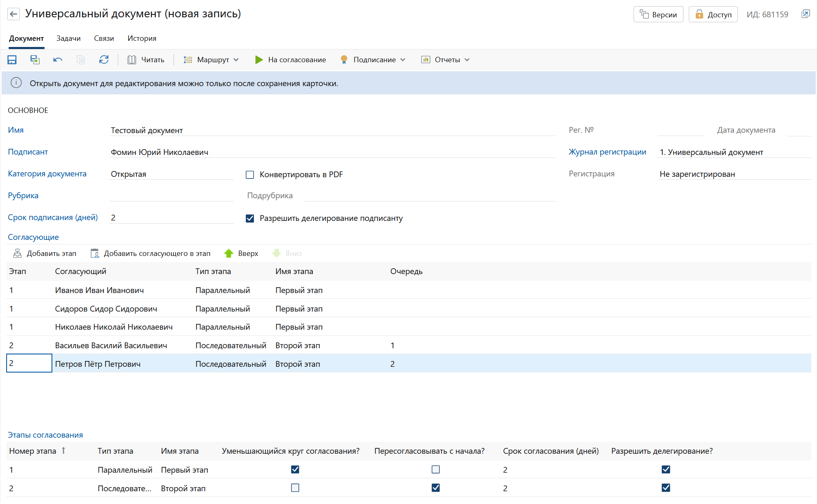Click the Срок подписания days input field

click(171, 218)
